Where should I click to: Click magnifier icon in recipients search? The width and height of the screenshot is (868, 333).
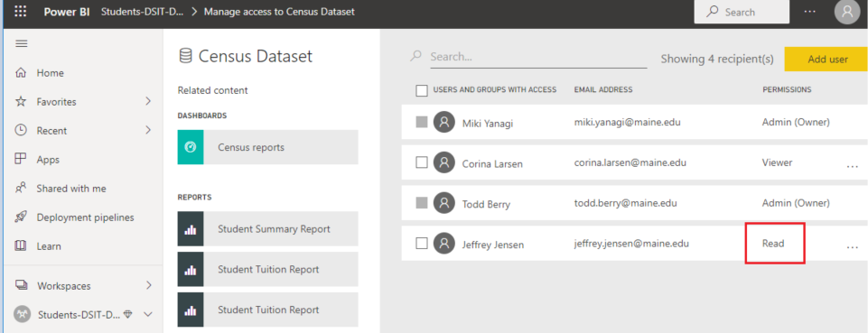tap(415, 57)
